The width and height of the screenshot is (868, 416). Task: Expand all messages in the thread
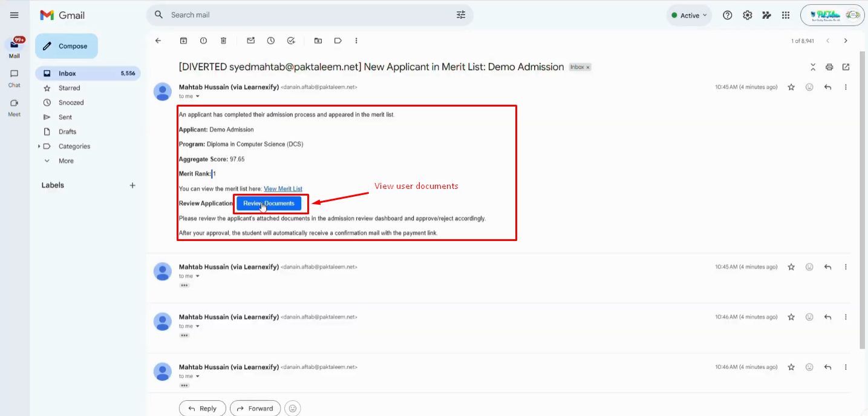pyautogui.click(x=813, y=67)
